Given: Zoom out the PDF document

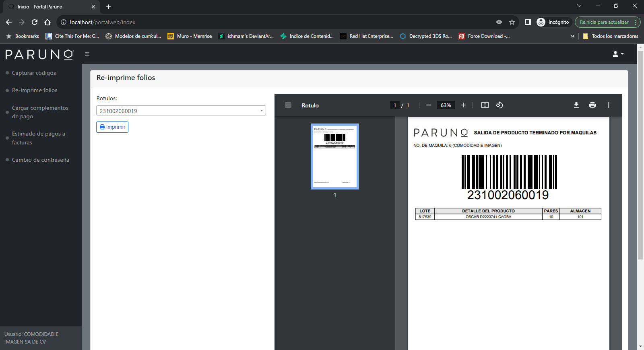Looking at the screenshot, I should pos(428,105).
